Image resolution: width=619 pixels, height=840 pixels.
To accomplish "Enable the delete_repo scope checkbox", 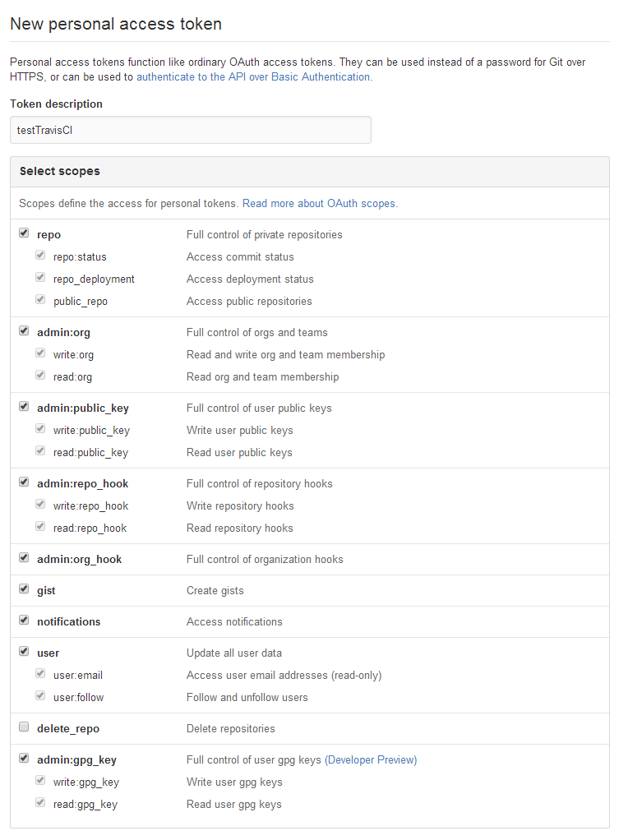I will coord(24,728).
